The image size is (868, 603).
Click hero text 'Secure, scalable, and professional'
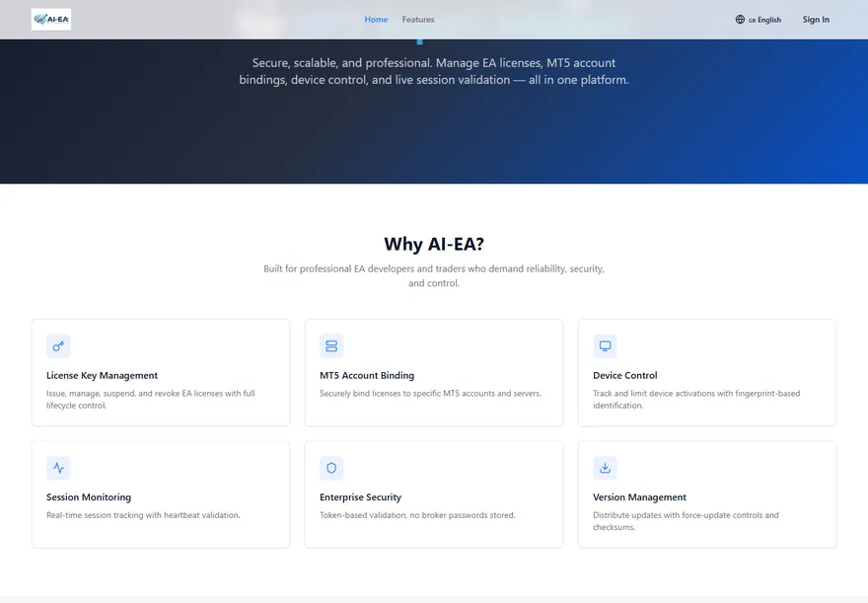434,71
